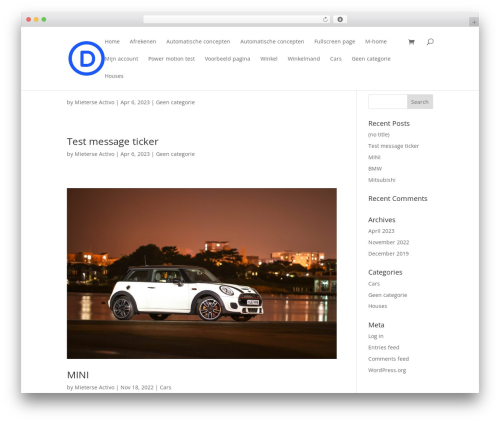The width and height of the screenshot is (500, 423).
Task: Open the M-home menu item
Action: coord(376,41)
